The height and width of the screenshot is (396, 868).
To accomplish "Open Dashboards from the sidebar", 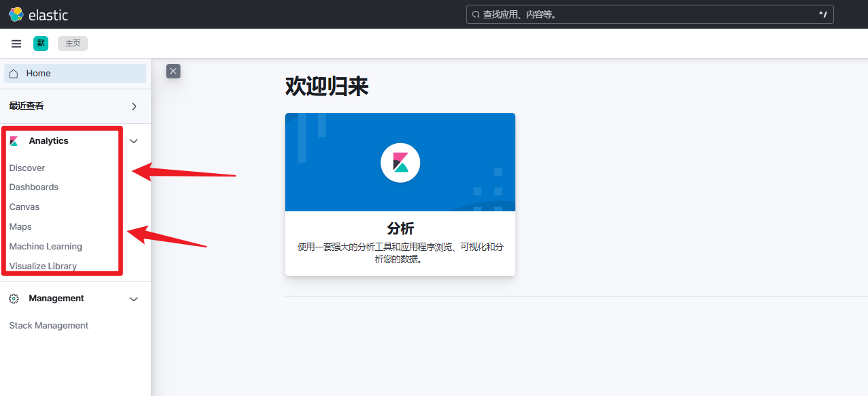I will tap(34, 187).
